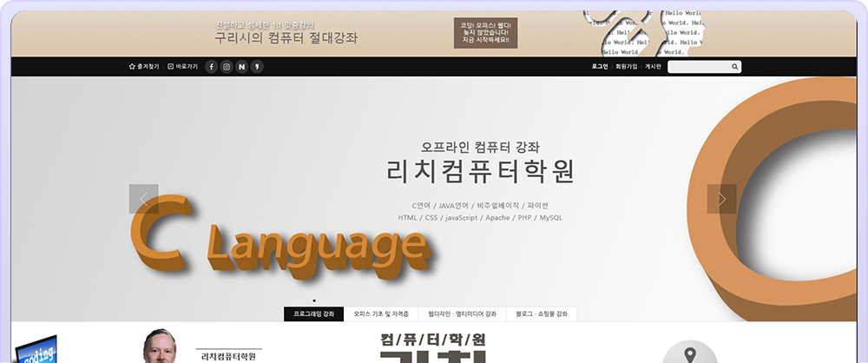The height and width of the screenshot is (363, 868).
Task: Click the search input field
Action: [698, 67]
